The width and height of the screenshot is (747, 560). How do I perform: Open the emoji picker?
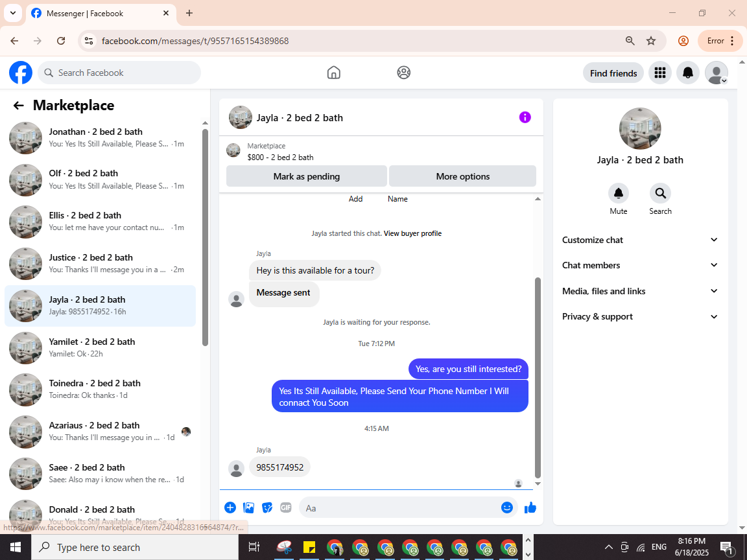[506, 507]
